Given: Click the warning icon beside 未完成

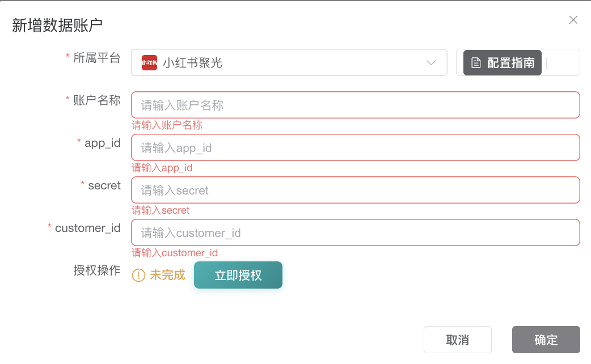Looking at the screenshot, I should pos(138,276).
